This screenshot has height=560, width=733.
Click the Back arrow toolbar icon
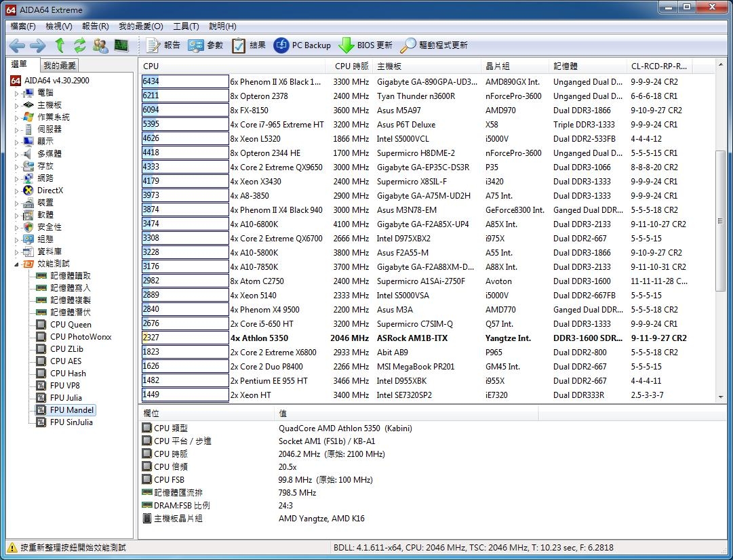[18, 45]
